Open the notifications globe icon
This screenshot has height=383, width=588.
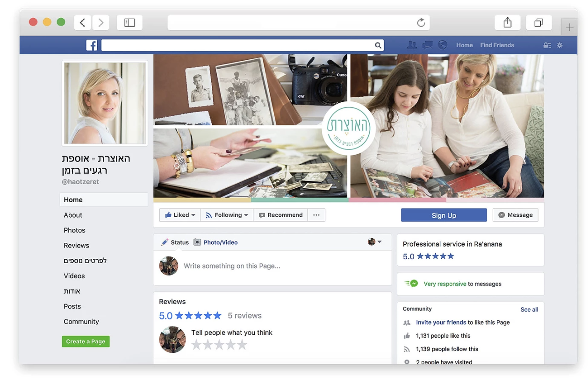coord(442,45)
